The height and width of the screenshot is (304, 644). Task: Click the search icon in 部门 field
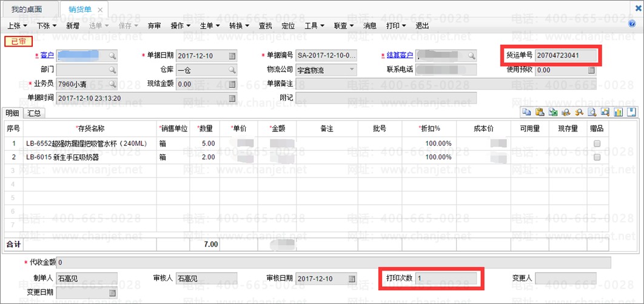click(x=112, y=70)
